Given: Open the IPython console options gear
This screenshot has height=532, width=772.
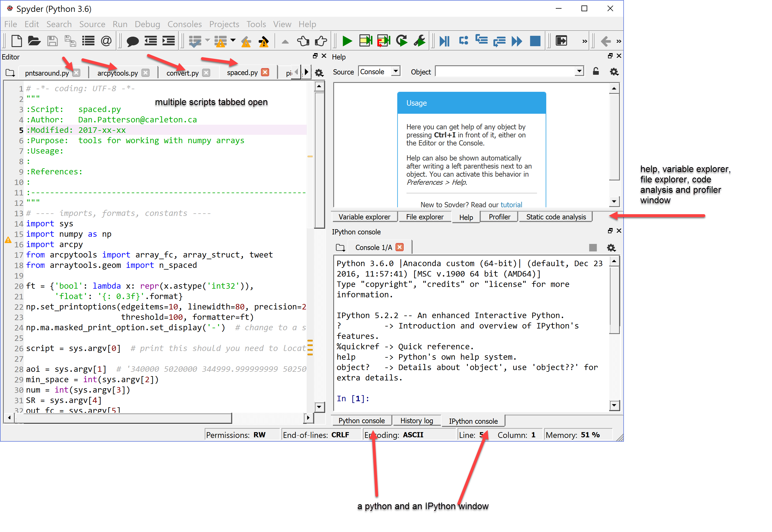Looking at the screenshot, I should [611, 248].
